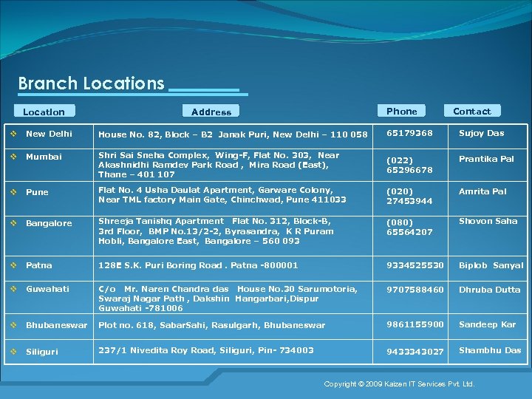Click the Janak Puri, New Delhi address
The height and width of the screenshot is (399, 532).
[x=233, y=134]
